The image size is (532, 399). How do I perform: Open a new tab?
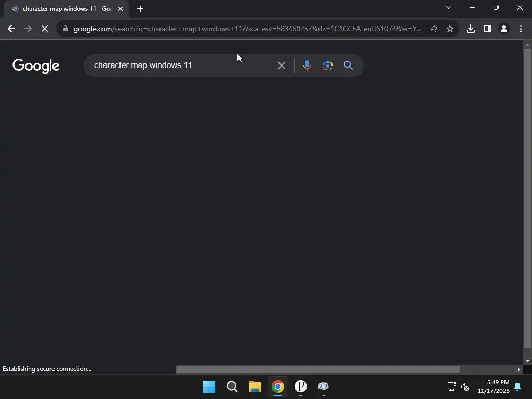[x=140, y=9]
